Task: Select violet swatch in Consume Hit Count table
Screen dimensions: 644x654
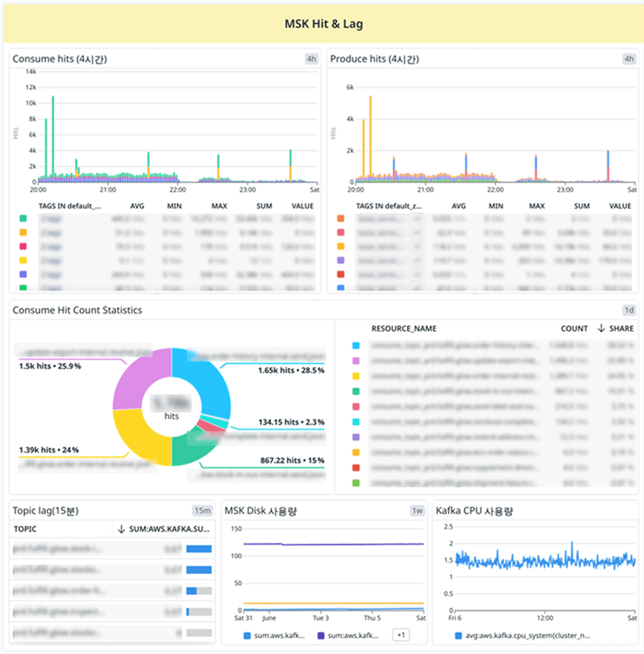Action: [x=356, y=361]
